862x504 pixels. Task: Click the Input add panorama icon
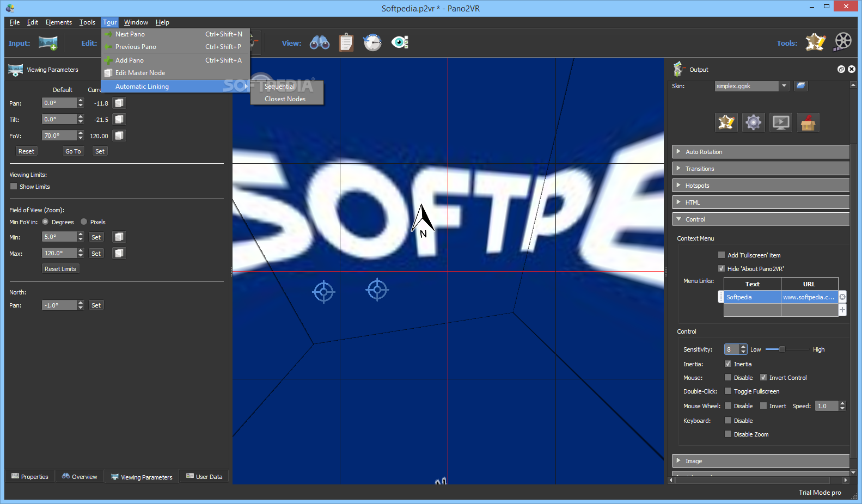click(48, 43)
